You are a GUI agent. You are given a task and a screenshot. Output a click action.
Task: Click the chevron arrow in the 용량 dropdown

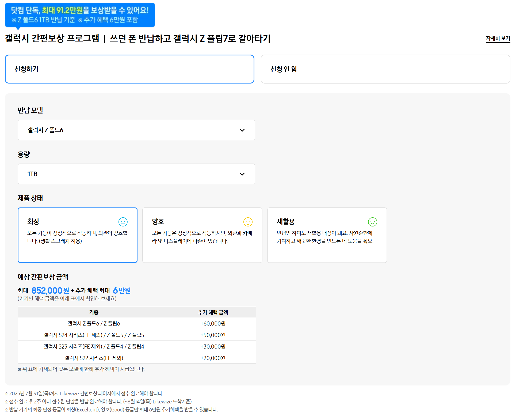(242, 174)
